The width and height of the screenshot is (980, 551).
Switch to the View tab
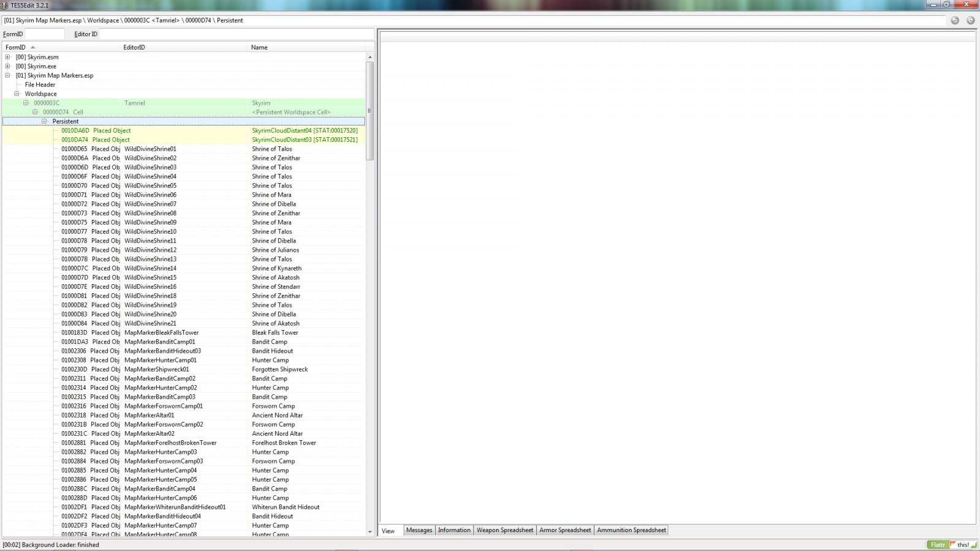pos(388,531)
